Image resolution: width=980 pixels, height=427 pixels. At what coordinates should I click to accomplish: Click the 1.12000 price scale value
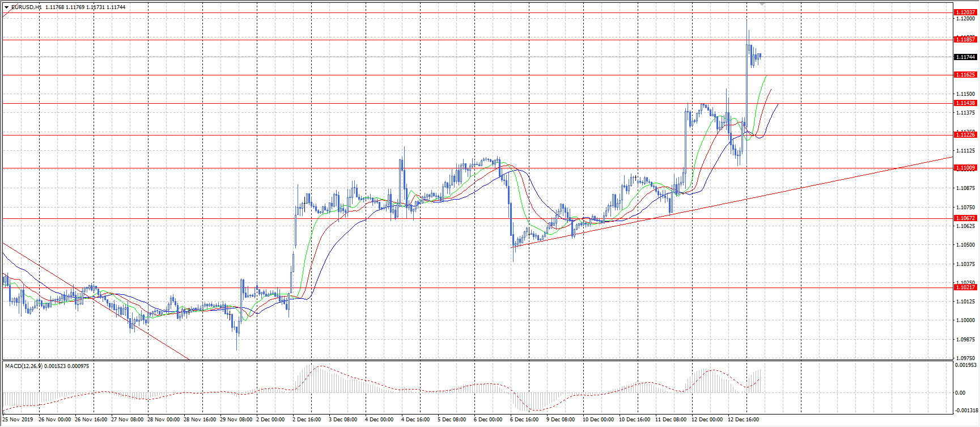[966, 19]
